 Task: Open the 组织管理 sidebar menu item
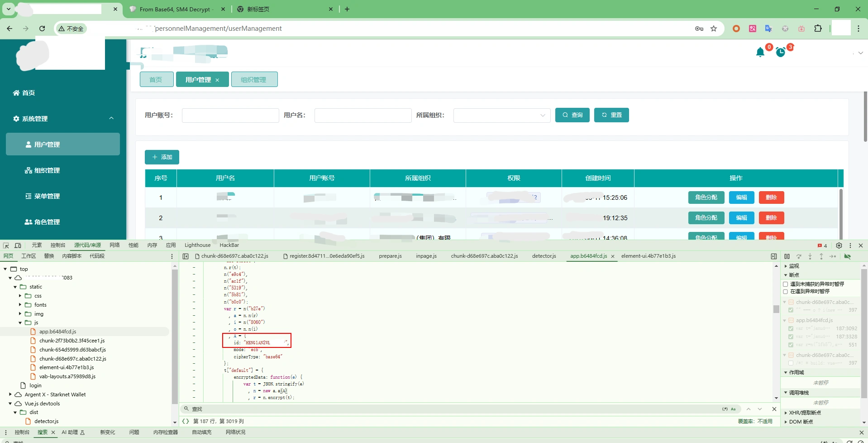click(47, 170)
